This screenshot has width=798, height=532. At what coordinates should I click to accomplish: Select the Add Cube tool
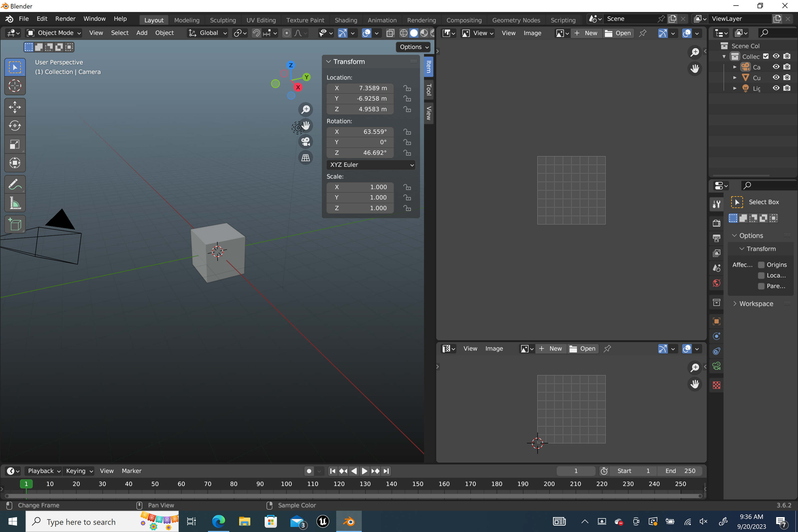(x=15, y=224)
